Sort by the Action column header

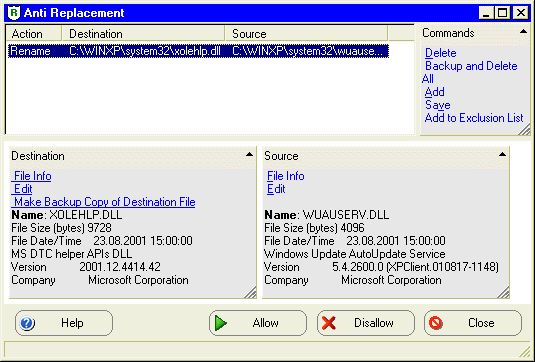[x=34, y=33]
